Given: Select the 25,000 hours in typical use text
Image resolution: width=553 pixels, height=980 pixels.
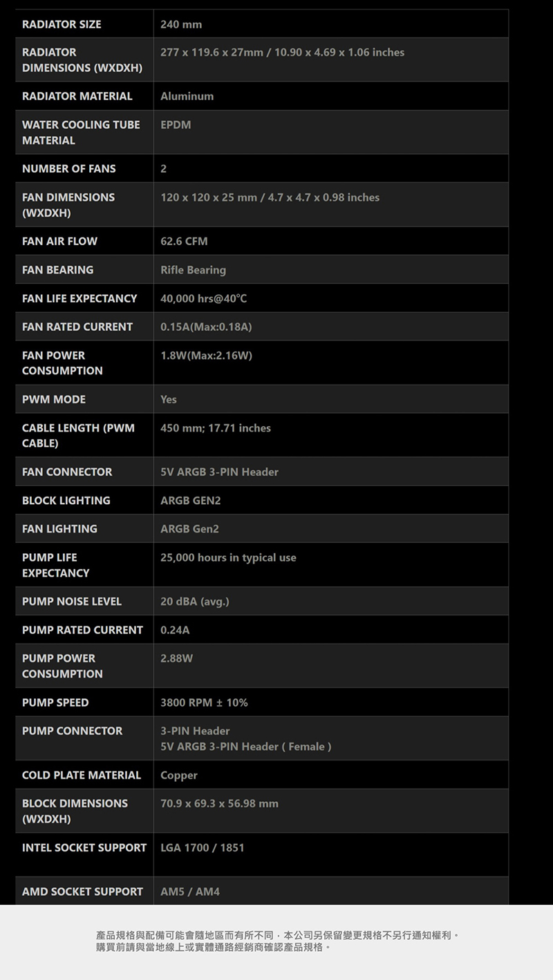Looking at the screenshot, I should click(228, 557).
